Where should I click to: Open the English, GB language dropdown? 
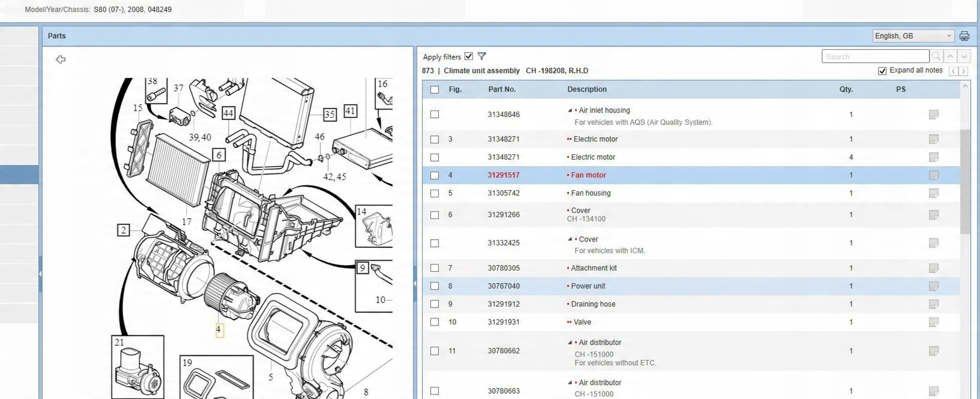coord(913,36)
